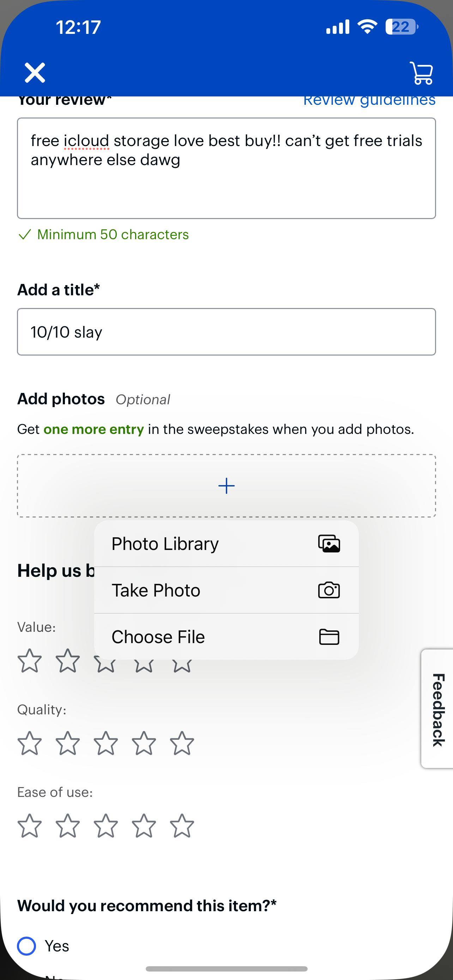Rate Quality one star
Viewport: 453px width, 980px height.
30,743
